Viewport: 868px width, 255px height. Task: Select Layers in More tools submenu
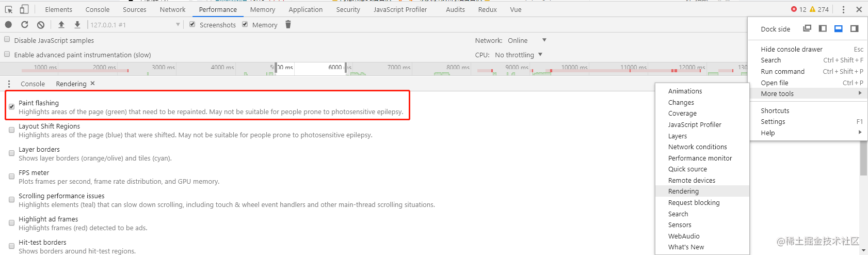tap(702, 136)
